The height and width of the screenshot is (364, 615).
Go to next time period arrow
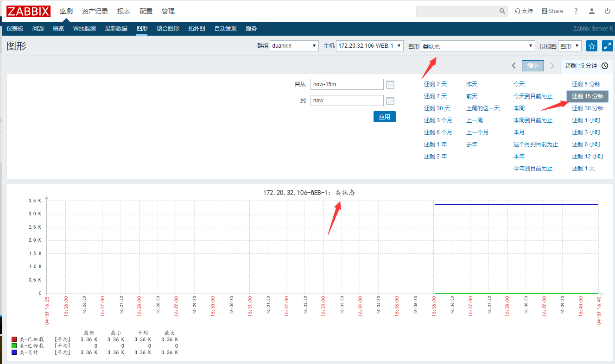552,66
